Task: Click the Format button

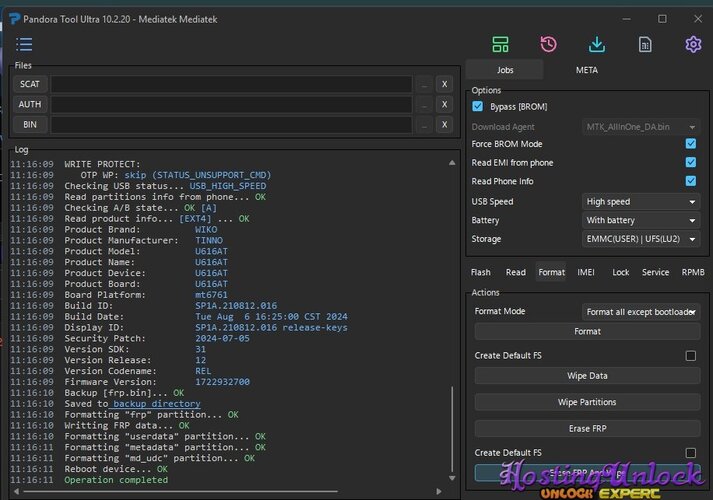Action: click(587, 331)
